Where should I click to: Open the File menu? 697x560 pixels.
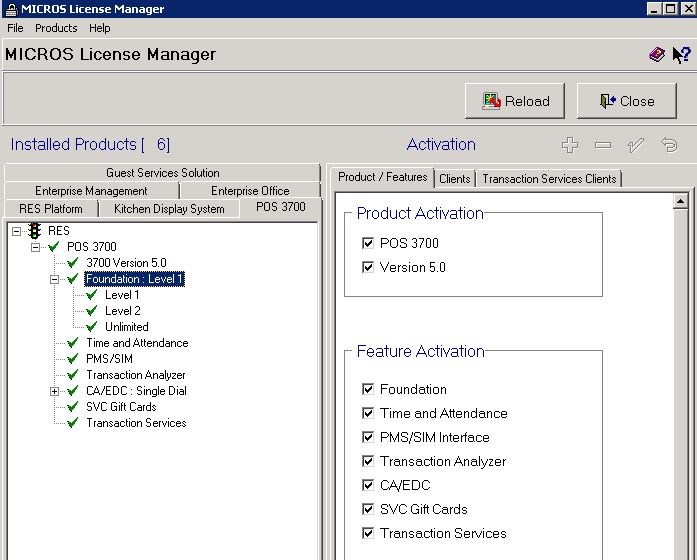coord(15,28)
